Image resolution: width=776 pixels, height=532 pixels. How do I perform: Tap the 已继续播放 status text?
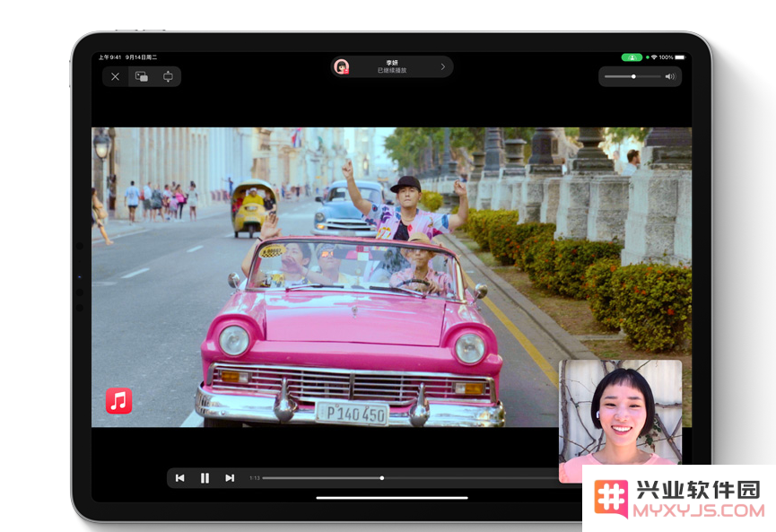(x=392, y=70)
